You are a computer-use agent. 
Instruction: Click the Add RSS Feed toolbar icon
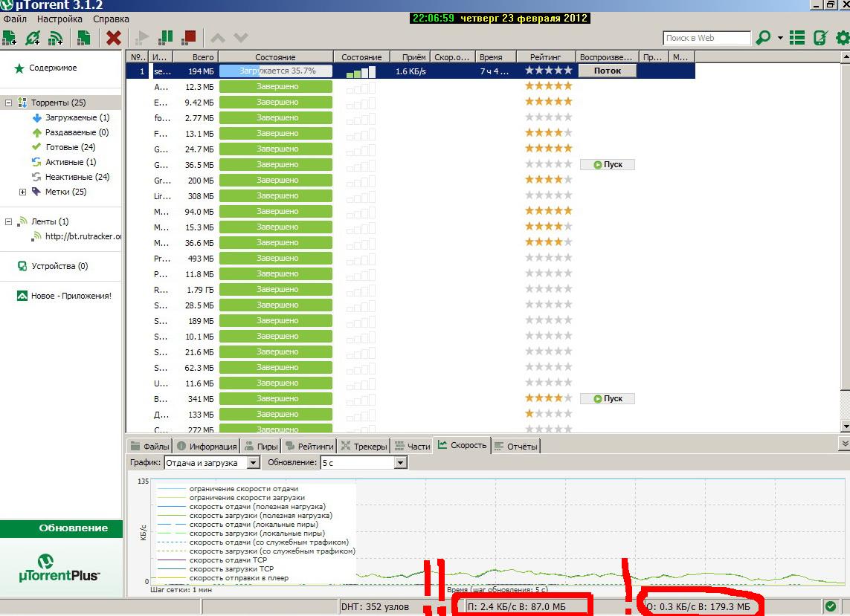click(55, 38)
